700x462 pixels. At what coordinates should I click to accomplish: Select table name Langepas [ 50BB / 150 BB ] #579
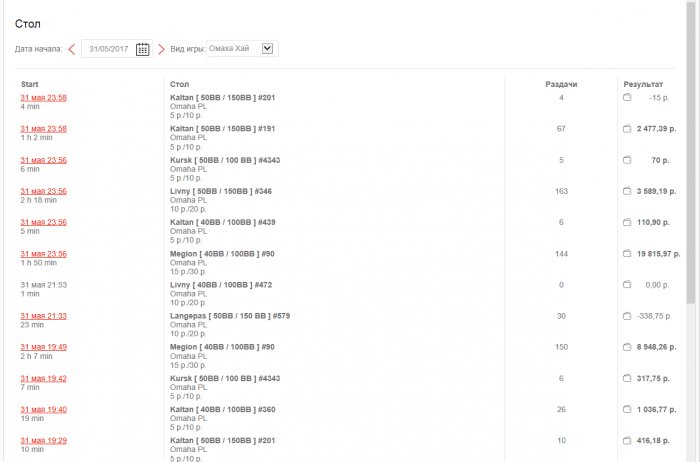click(230, 316)
